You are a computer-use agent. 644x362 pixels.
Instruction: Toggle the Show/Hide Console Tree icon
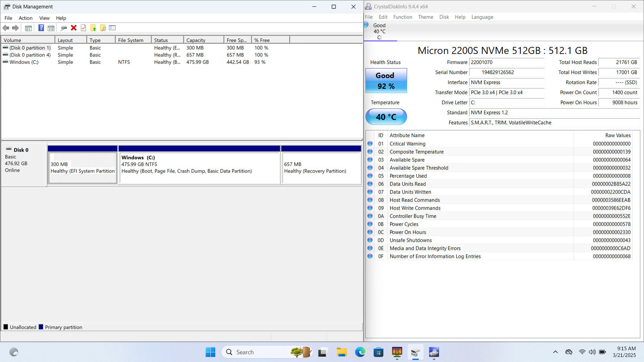click(28, 28)
